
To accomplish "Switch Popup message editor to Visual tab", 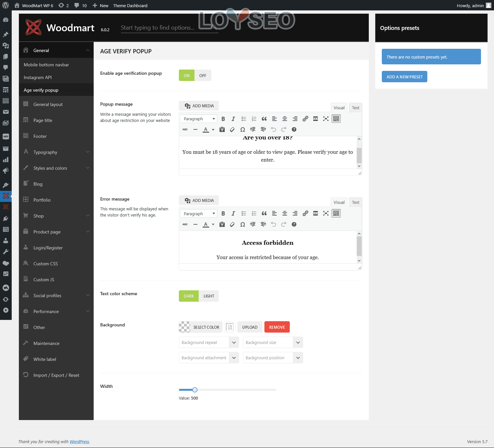I will pos(339,108).
